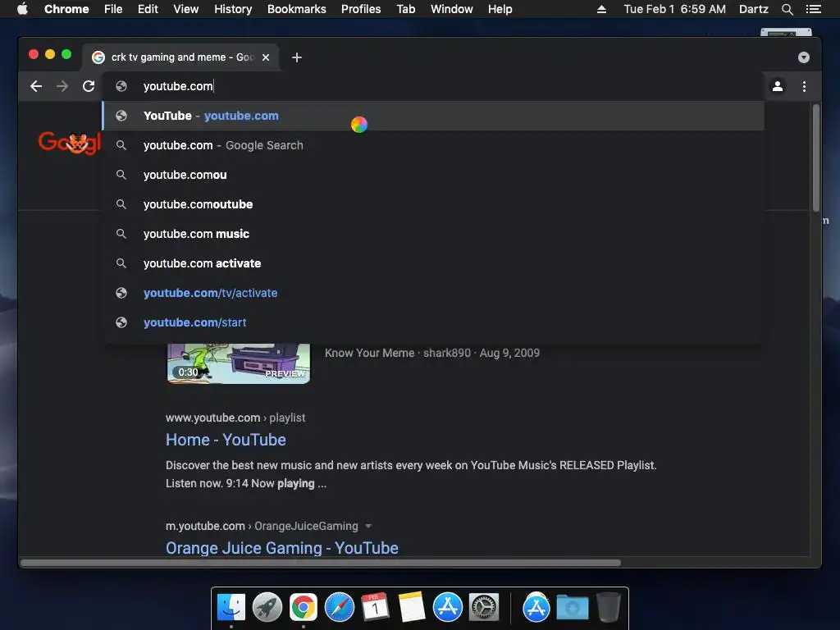The width and height of the screenshot is (840, 630).
Task: Select the 'crk tv gaming and meme' tab
Action: pos(181,57)
